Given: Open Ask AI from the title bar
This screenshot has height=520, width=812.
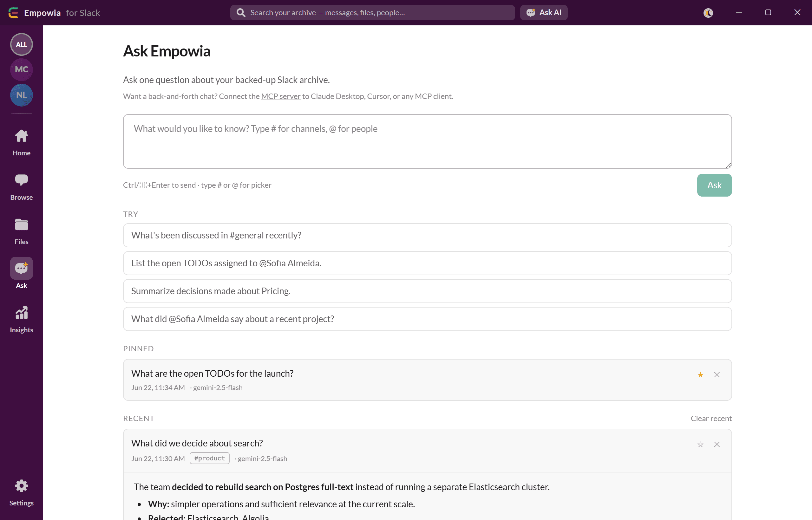Looking at the screenshot, I should pos(543,13).
